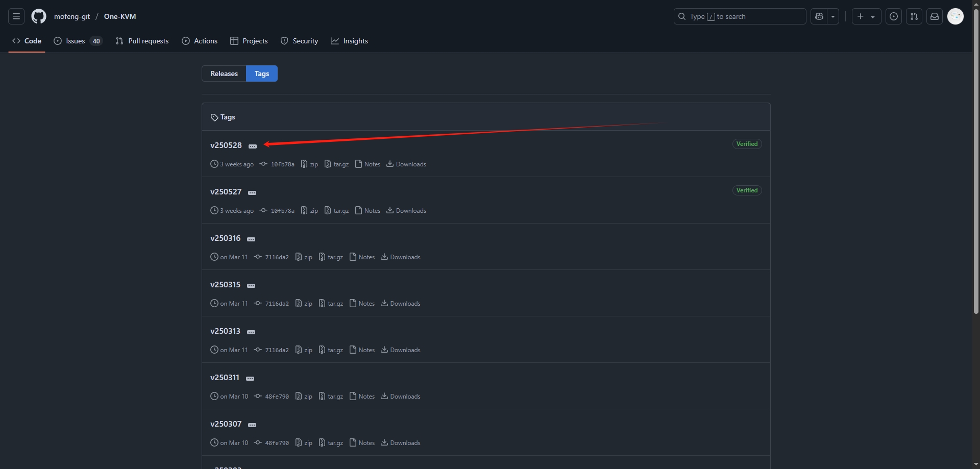The width and height of the screenshot is (980, 469).
Task: Open Downloads for v250315
Action: 401,304
